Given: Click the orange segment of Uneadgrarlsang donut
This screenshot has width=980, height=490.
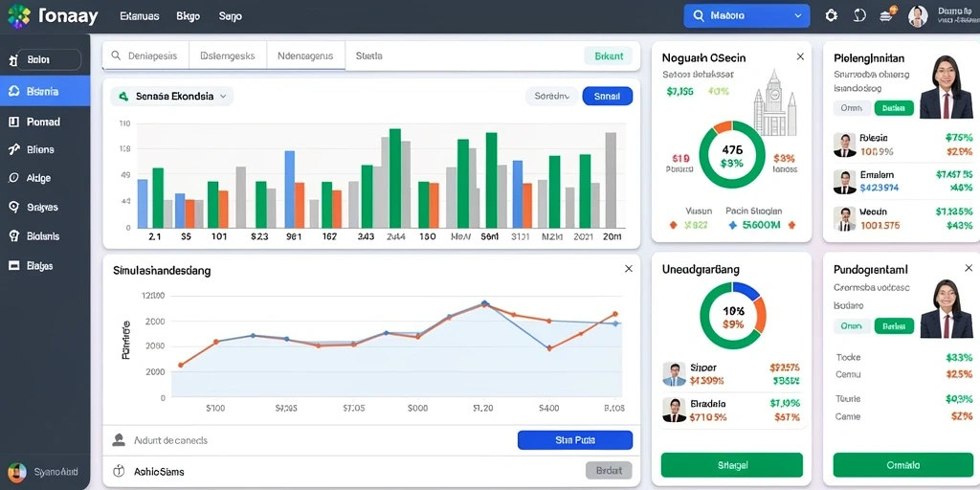Looking at the screenshot, I should click(759, 314).
